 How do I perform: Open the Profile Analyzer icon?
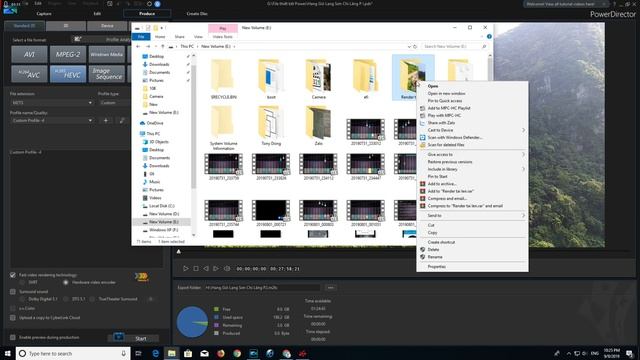(x=78, y=39)
